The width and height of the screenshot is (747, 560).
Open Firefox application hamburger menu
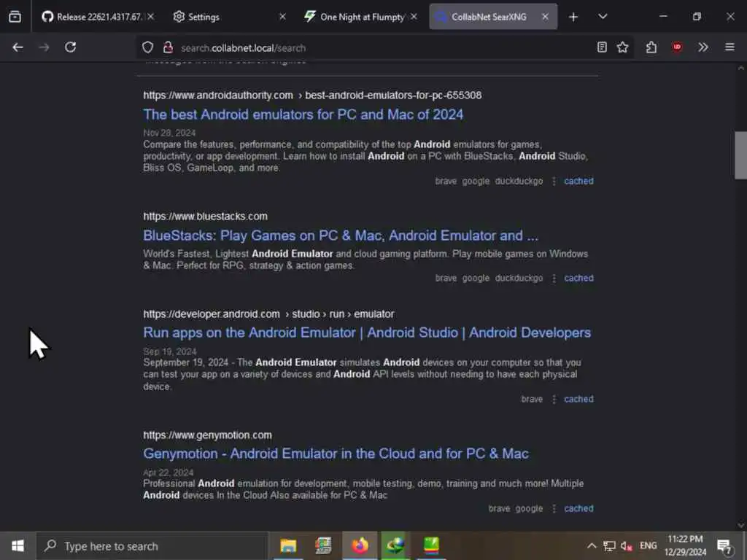(729, 47)
